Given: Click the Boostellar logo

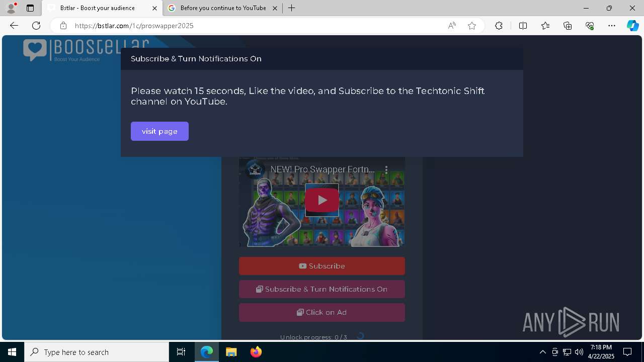Looking at the screenshot, I should (x=86, y=50).
